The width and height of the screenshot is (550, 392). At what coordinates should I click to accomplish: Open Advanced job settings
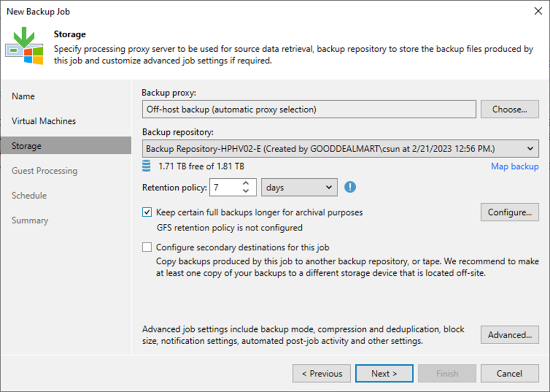pyautogui.click(x=509, y=335)
